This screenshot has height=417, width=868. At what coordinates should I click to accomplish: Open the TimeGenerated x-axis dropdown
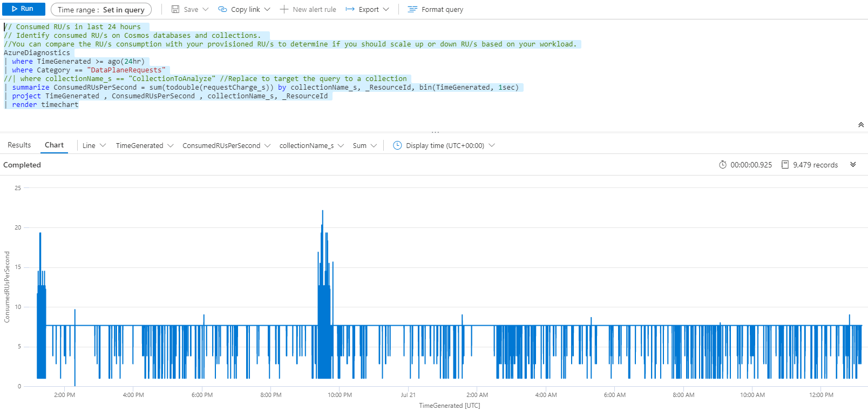click(144, 145)
